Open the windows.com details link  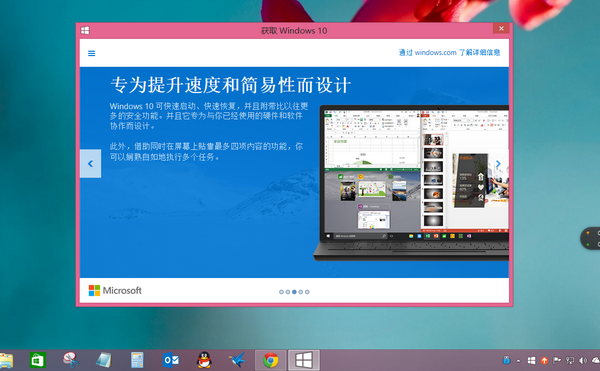click(x=450, y=52)
